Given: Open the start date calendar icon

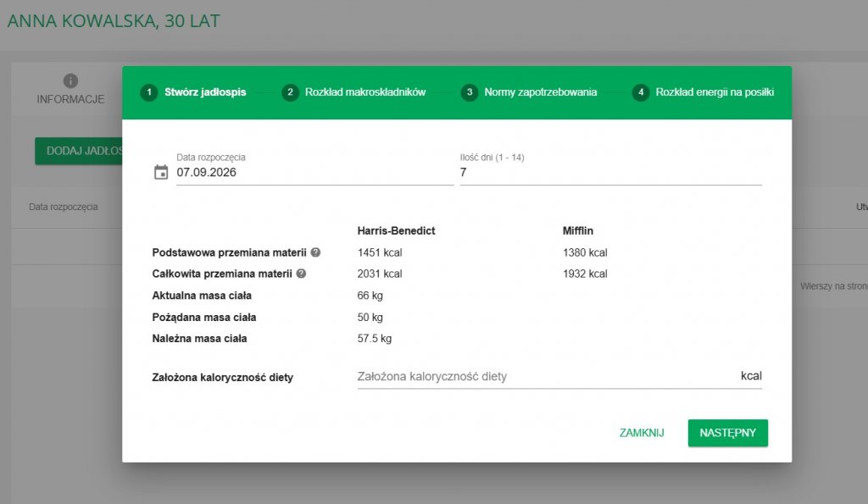Looking at the screenshot, I should tap(160, 172).
